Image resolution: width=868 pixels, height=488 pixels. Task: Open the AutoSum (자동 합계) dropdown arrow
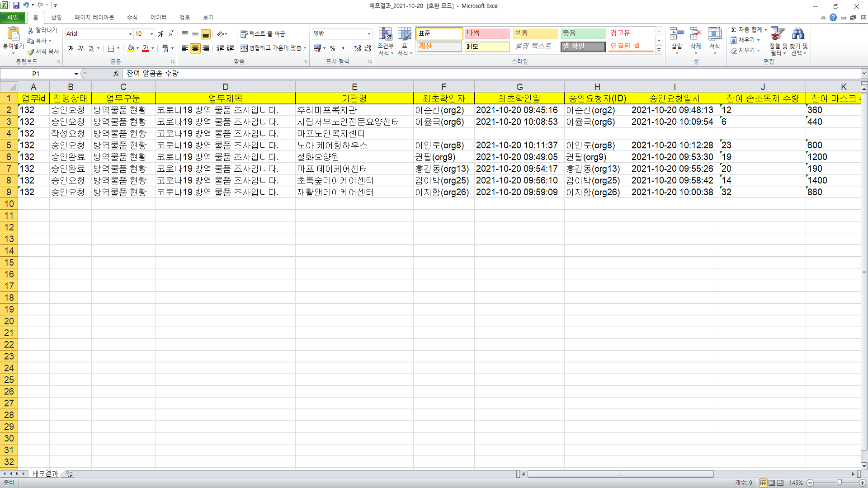[x=765, y=30]
